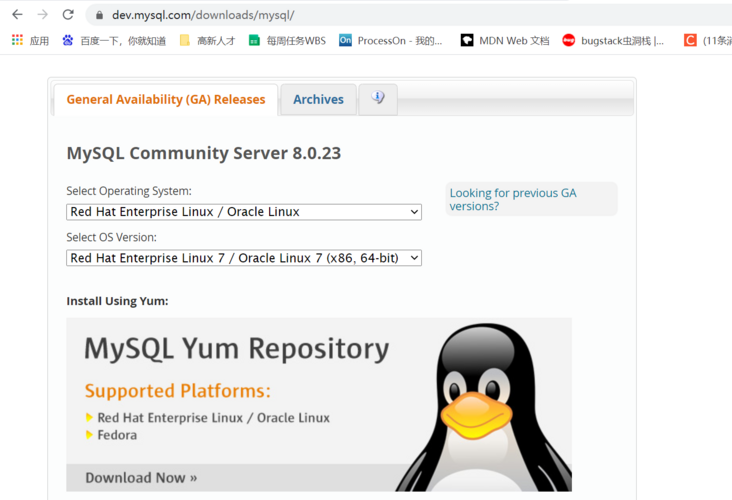This screenshot has height=500, width=732.
Task: Go back using the browser back arrow
Action: [x=17, y=15]
